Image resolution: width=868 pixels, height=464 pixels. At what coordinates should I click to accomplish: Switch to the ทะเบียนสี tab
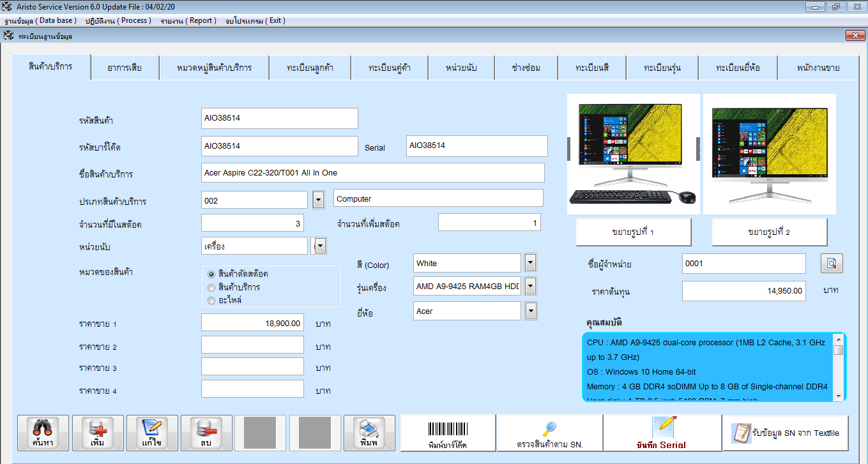point(592,68)
